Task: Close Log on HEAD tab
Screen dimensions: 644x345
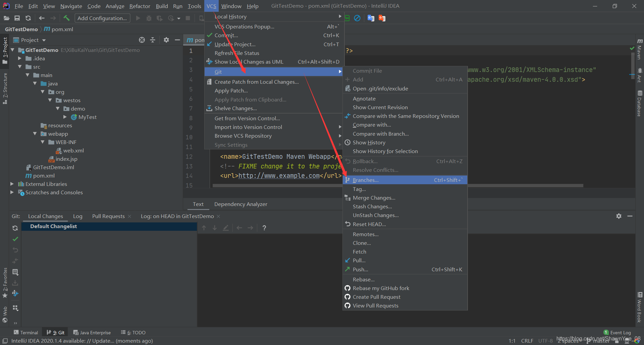Action: [x=218, y=216]
